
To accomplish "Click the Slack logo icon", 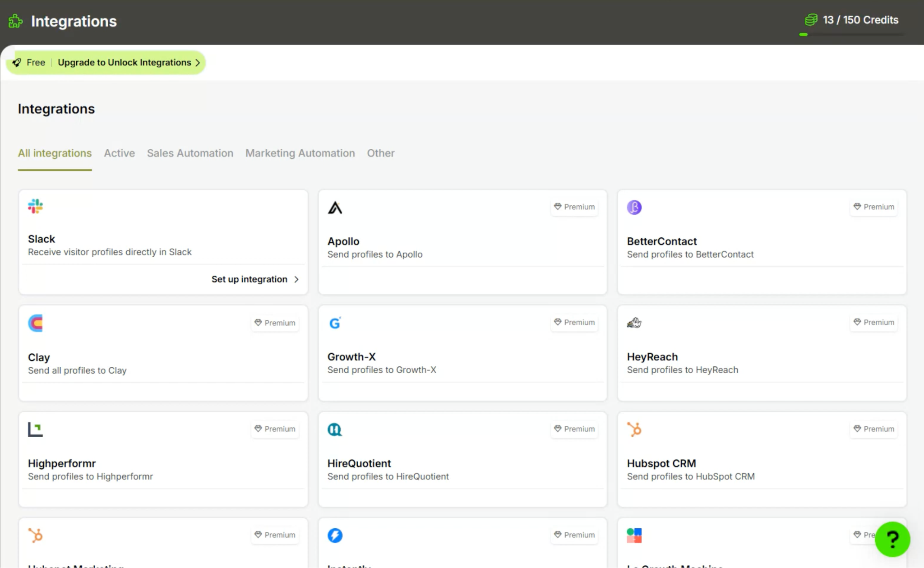I will [x=35, y=206].
